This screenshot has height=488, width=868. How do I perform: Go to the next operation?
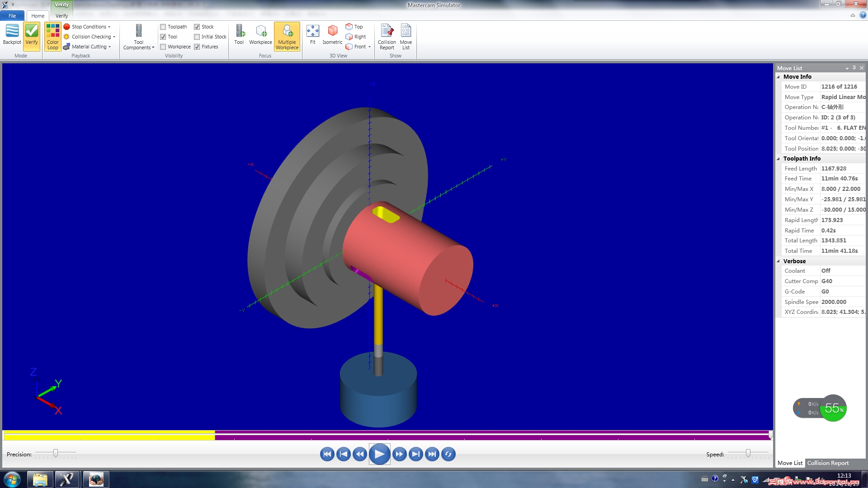pos(416,454)
